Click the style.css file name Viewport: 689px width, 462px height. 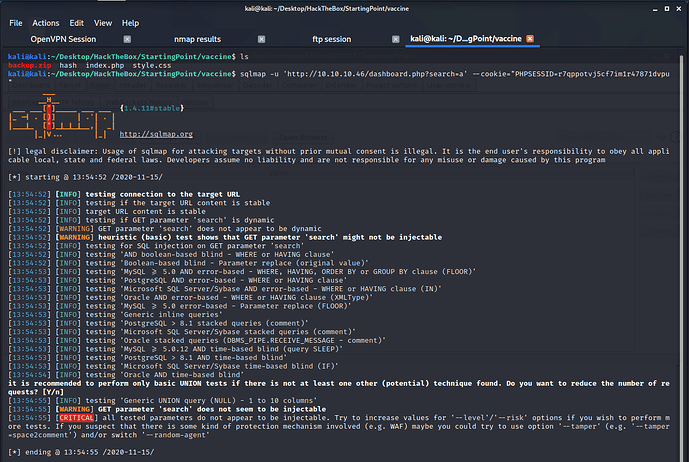(152, 65)
